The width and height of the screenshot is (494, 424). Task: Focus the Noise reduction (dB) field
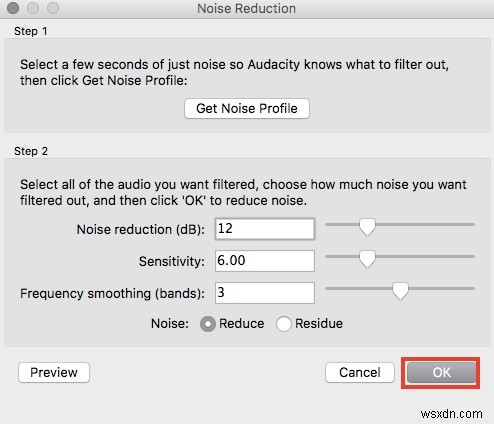[265, 229]
